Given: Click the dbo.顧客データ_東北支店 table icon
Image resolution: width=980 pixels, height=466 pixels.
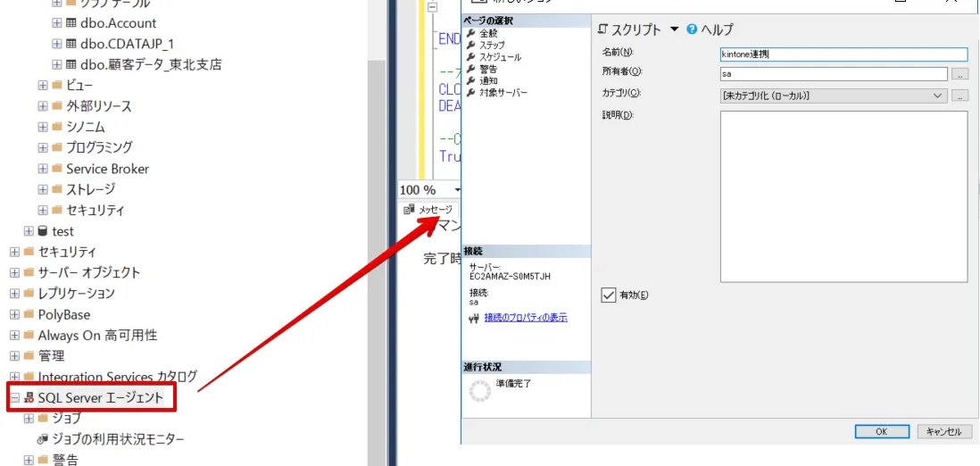Looking at the screenshot, I should 71,64.
